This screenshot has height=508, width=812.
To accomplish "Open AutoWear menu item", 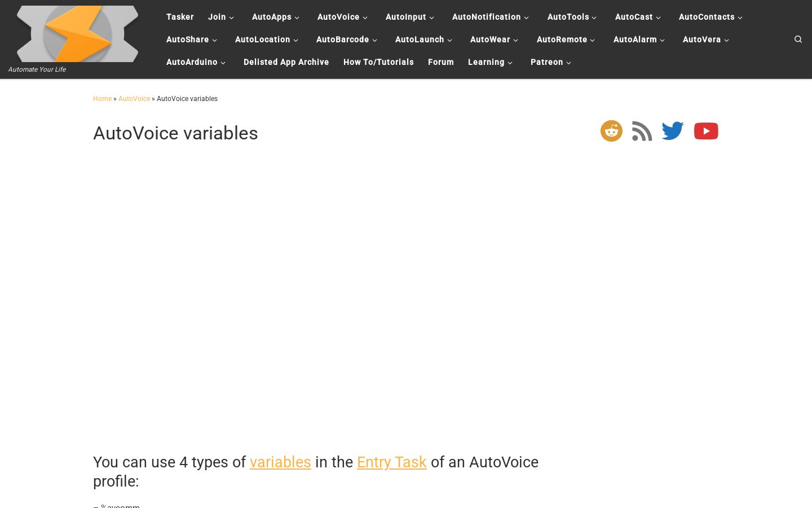I will click(490, 40).
